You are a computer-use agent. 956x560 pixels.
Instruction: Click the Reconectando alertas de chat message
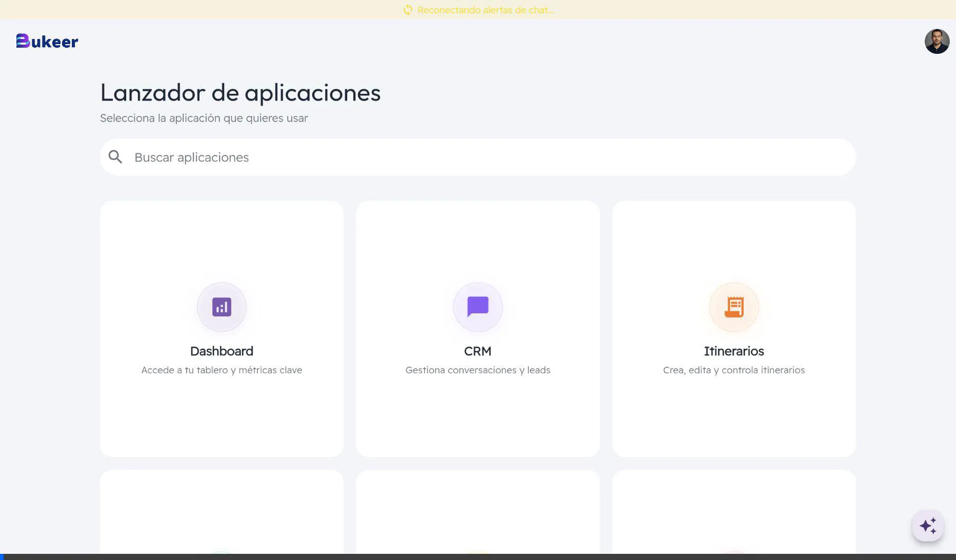pyautogui.click(x=485, y=10)
